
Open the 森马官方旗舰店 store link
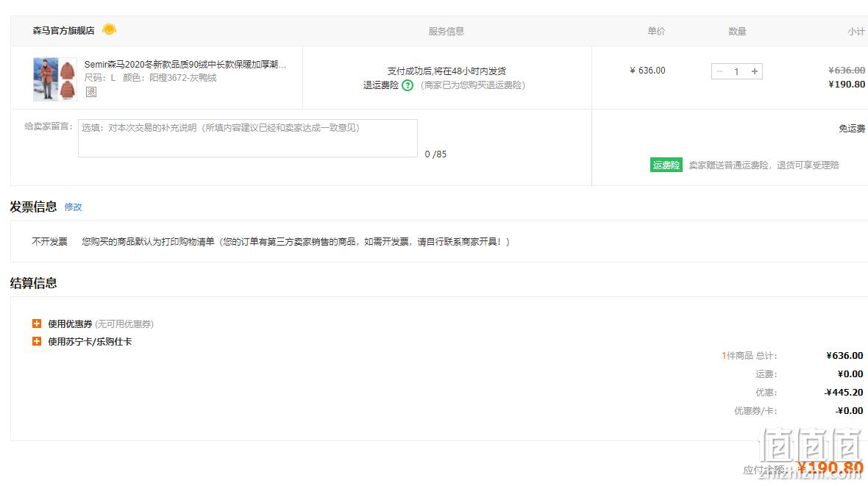point(63,30)
